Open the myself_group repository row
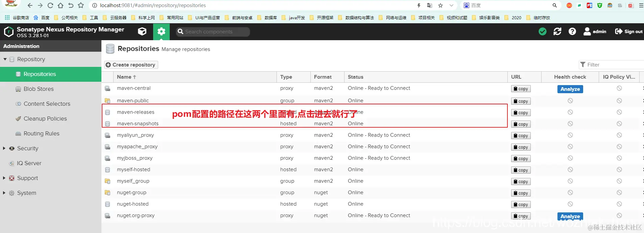The image size is (644, 233). (373, 181)
